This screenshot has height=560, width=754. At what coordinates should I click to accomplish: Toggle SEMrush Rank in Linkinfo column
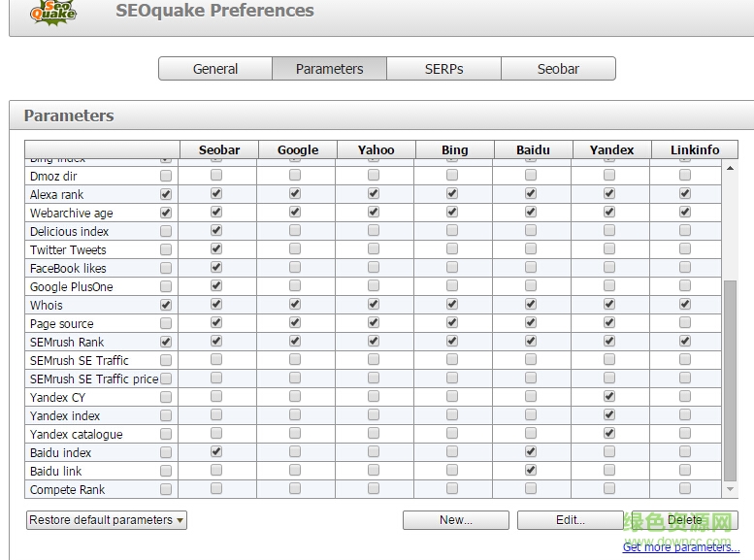click(x=685, y=342)
